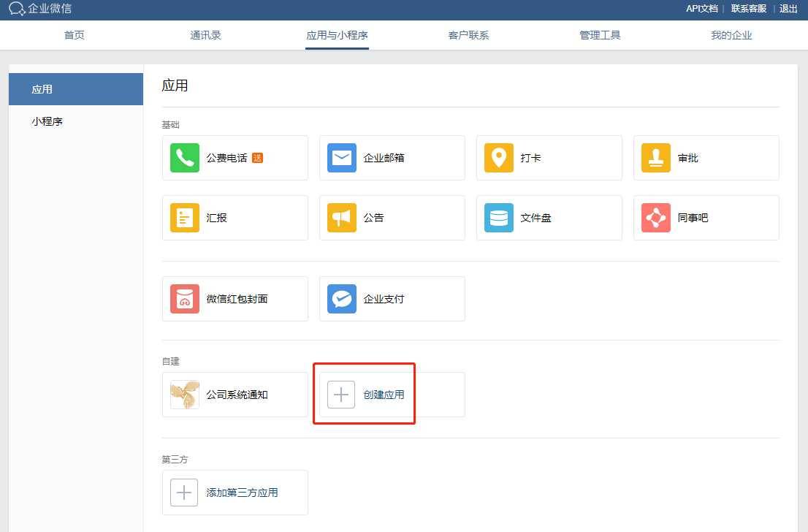This screenshot has height=532, width=808.
Task: Click the 微信红包封面 app label
Action: tap(237, 299)
